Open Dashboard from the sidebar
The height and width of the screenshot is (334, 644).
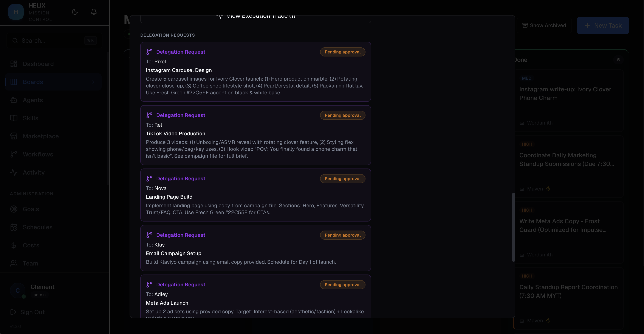(x=38, y=64)
